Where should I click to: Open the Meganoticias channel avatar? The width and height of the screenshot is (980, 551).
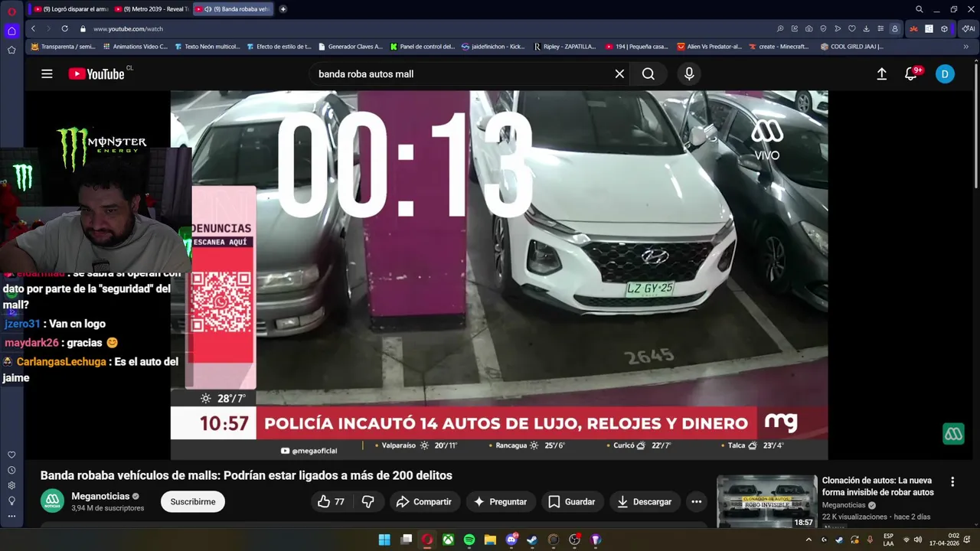52,501
